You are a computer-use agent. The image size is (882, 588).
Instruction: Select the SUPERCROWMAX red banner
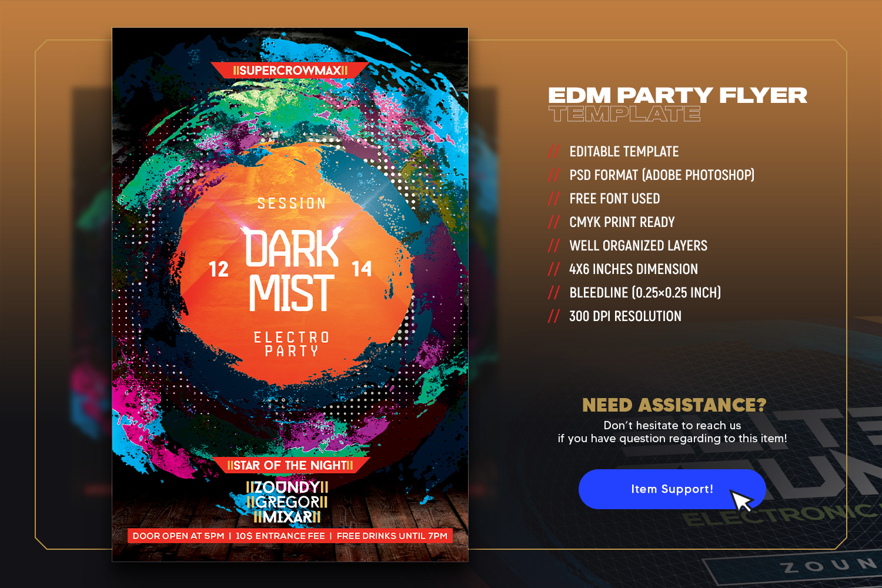[x=290, y=71]
